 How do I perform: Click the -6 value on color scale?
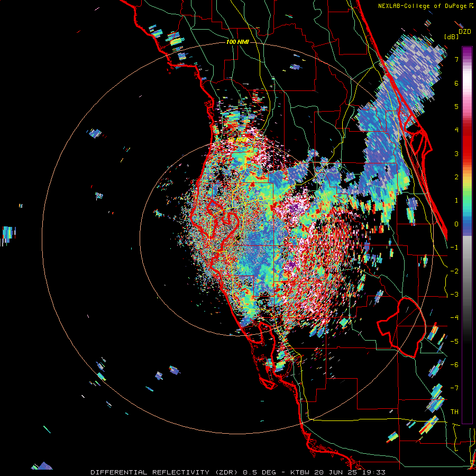pos(454,365)
